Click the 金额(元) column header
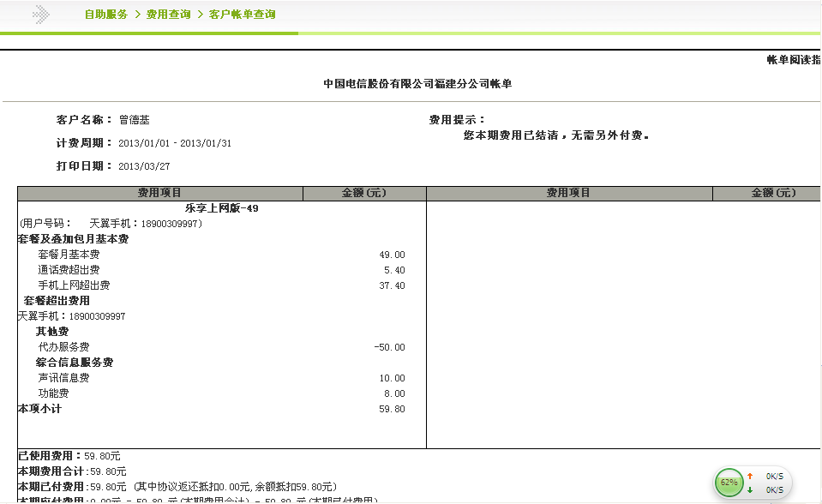This screenshot has height=504, width=822. point(364,192)
